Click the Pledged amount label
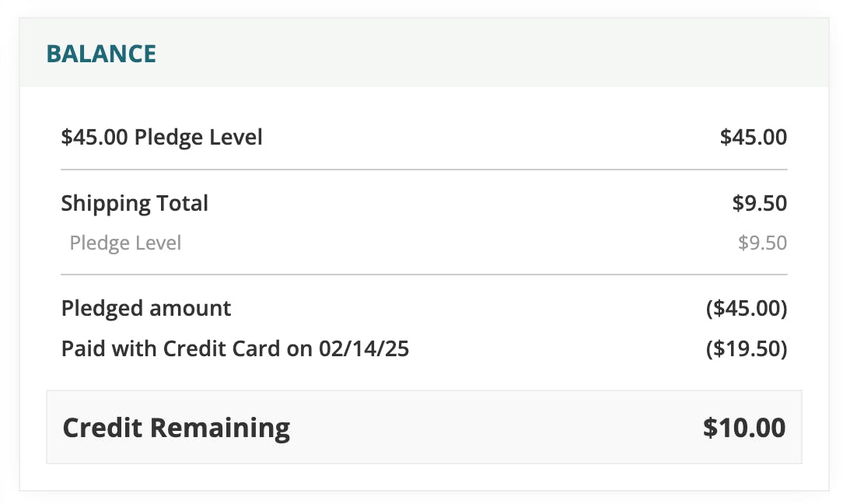This screenshot has height=504, width=843. click(146, 308)
